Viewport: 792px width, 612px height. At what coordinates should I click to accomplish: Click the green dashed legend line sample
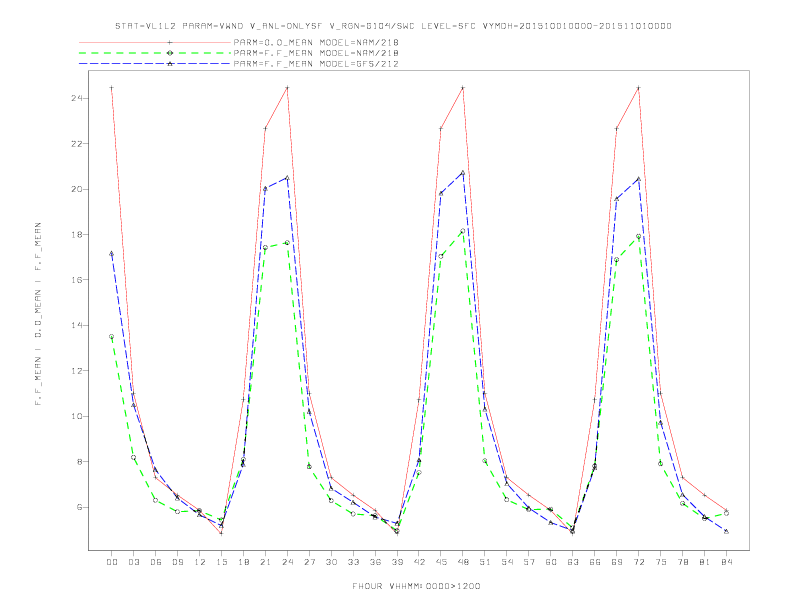pyautogui.click(x=155, y=53)
